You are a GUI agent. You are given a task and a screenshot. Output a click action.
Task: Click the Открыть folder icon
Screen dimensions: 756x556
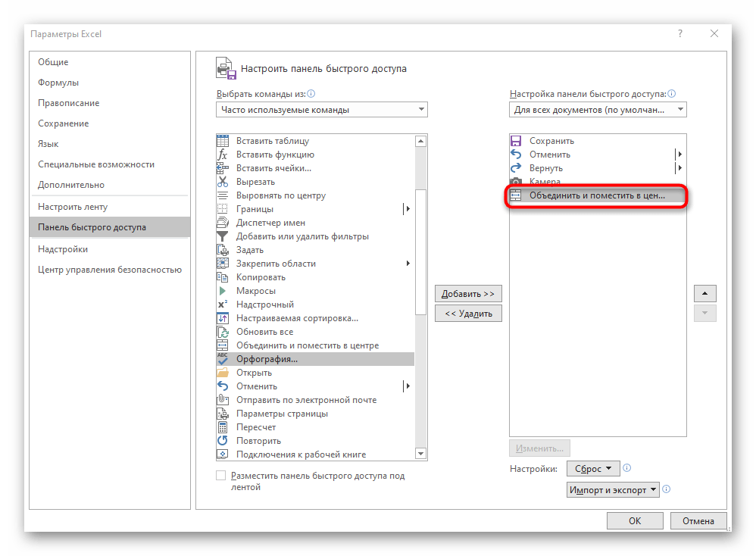pyautogui.click(x=223, y=373)
